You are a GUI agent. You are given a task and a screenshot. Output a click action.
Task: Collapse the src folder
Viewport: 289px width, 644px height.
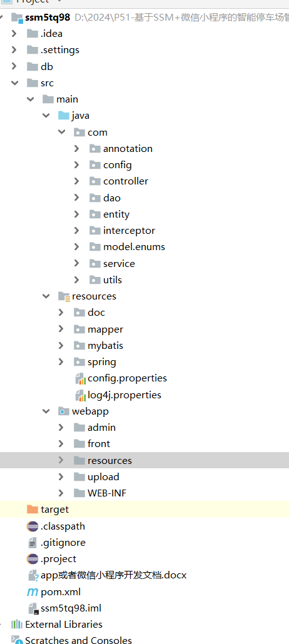(x=14, y=83)
